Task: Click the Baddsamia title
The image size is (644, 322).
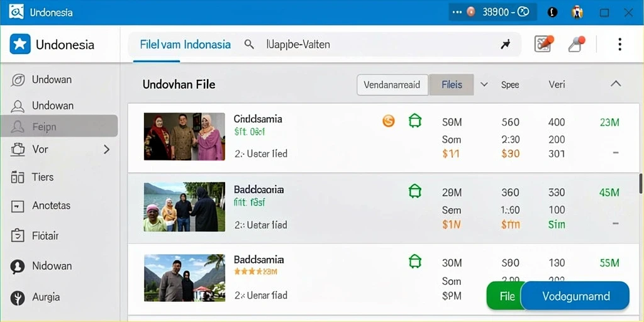Action: (258, 260)
